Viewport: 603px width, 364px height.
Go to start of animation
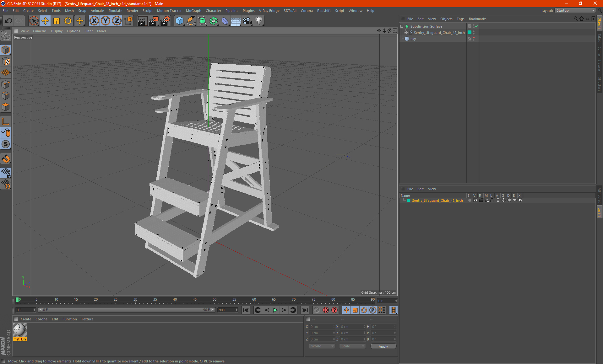tap(246, 310)
